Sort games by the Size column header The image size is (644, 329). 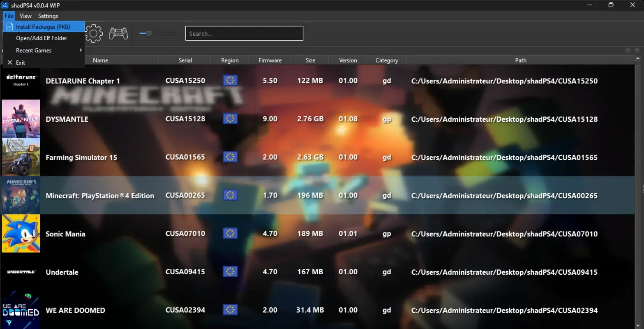point(310,60)
